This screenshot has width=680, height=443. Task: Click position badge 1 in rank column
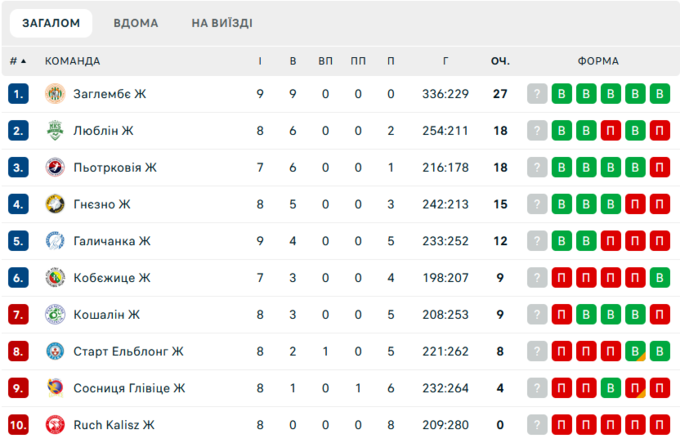(18, 95)
